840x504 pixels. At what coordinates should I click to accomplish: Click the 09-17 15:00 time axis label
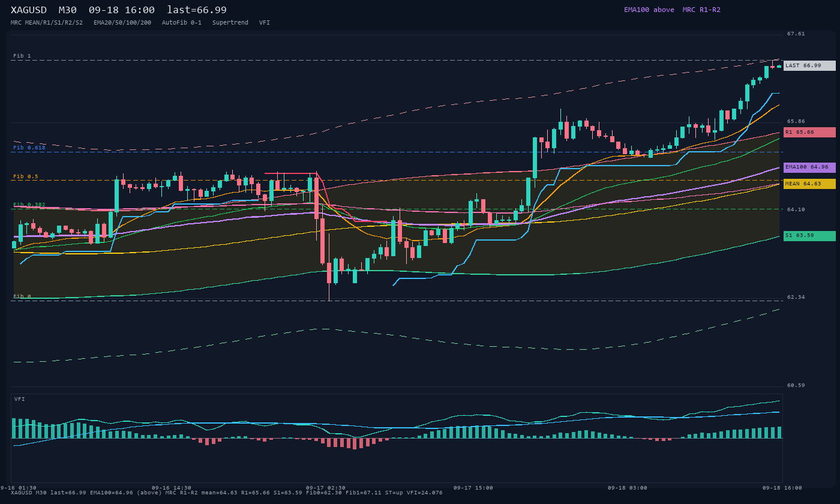point(473,488)
